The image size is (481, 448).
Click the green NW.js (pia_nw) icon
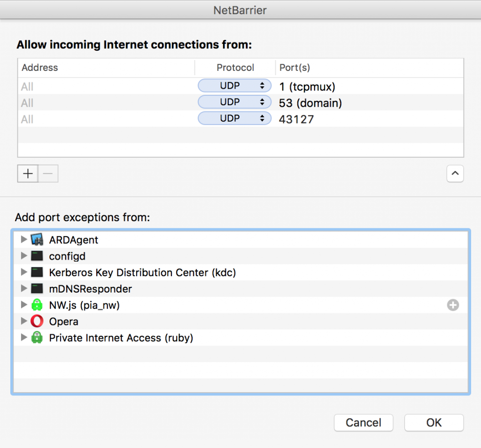(x=37, y=305)
